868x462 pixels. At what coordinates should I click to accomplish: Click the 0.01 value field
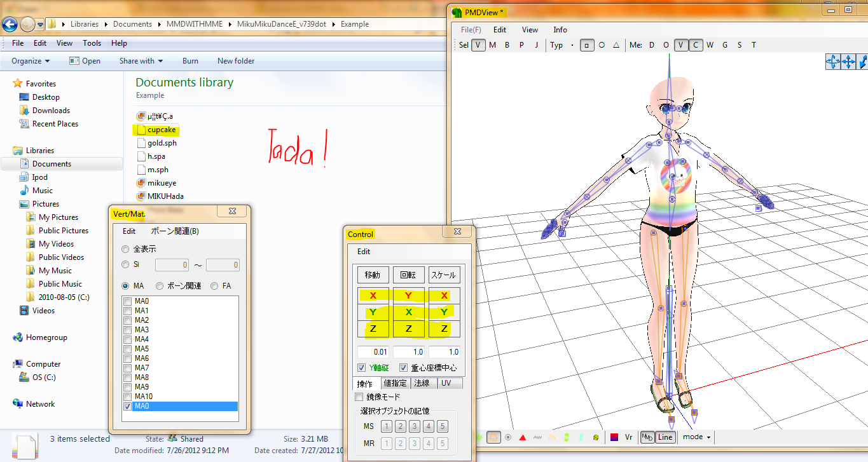click(x=373, y=352)
